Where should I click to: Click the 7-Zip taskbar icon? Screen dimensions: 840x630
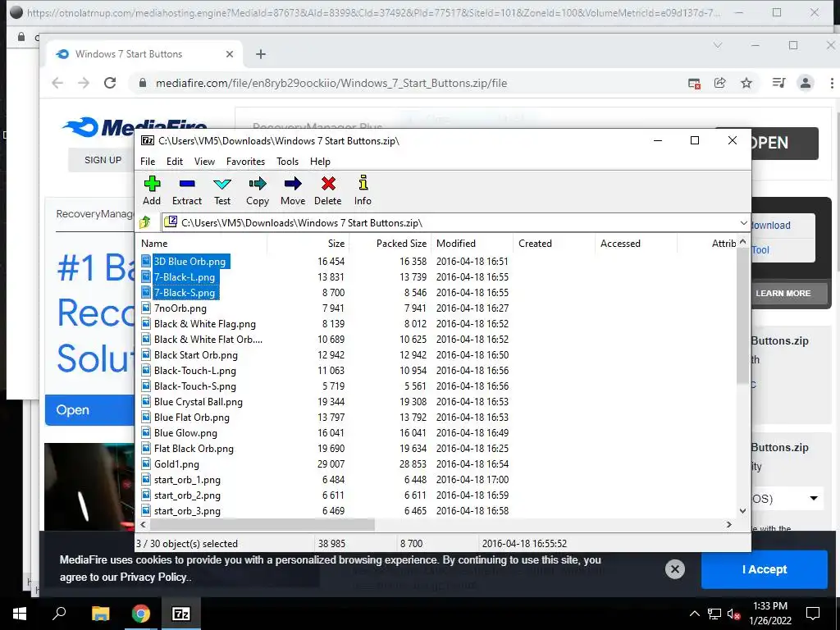pyautogui.click(x=181, y=614)
